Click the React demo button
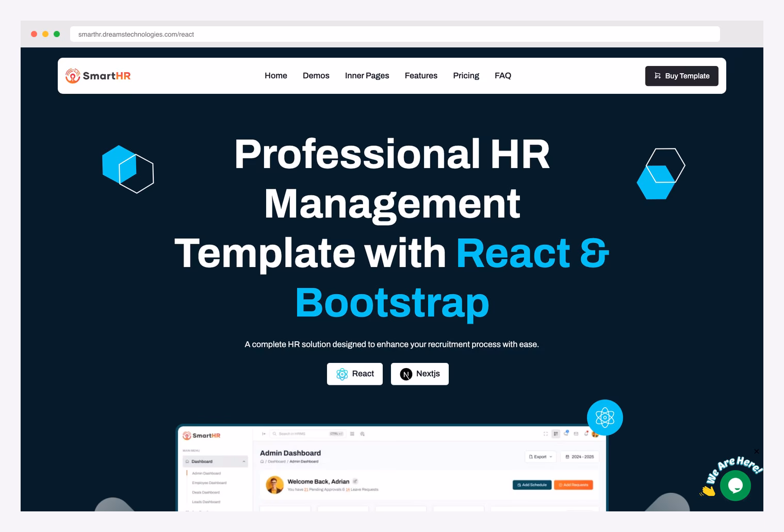Viewport: 784px width, 532px height. coord(355,374)
